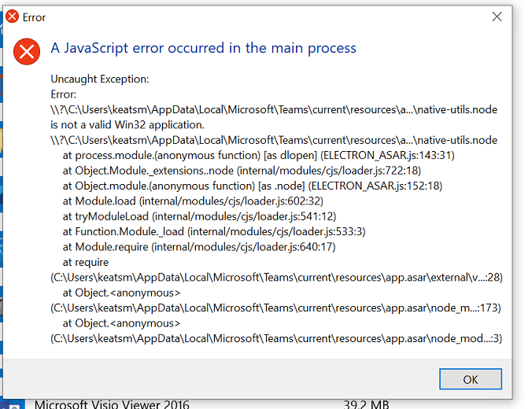Click the Module.require loader.js:640:17 line

pyautogui.click(x=199, y=247)
